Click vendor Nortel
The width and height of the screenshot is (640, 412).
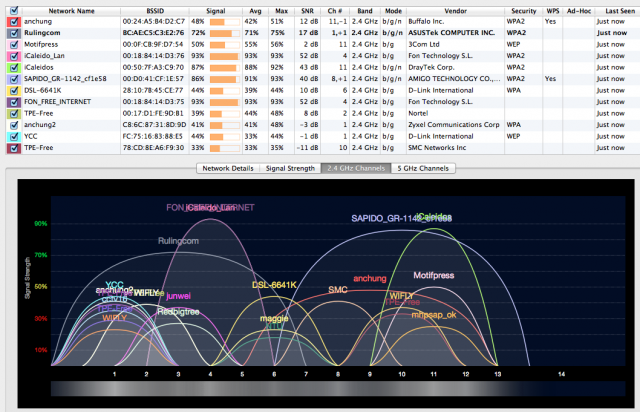pos(418,113)
